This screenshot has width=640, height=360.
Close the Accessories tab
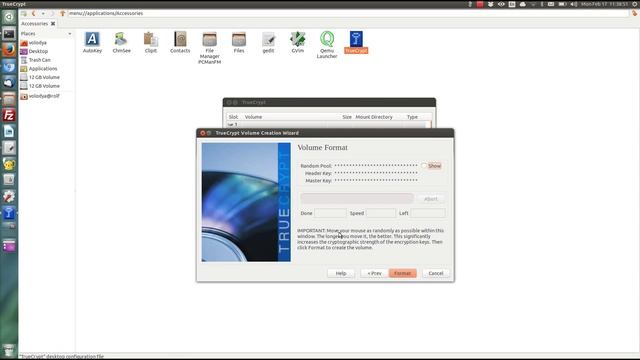coord(53,24)
